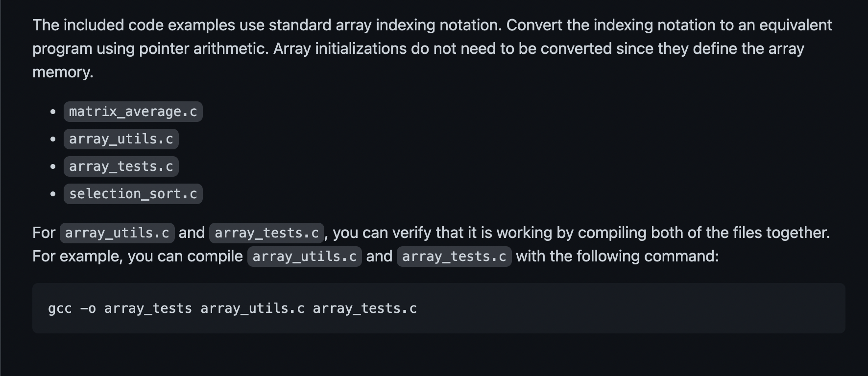Screen dimensions: 868x376
Task: Click the word "memory." ending the first paragraph
Action: pyautogui.click(x=63, y=72)
